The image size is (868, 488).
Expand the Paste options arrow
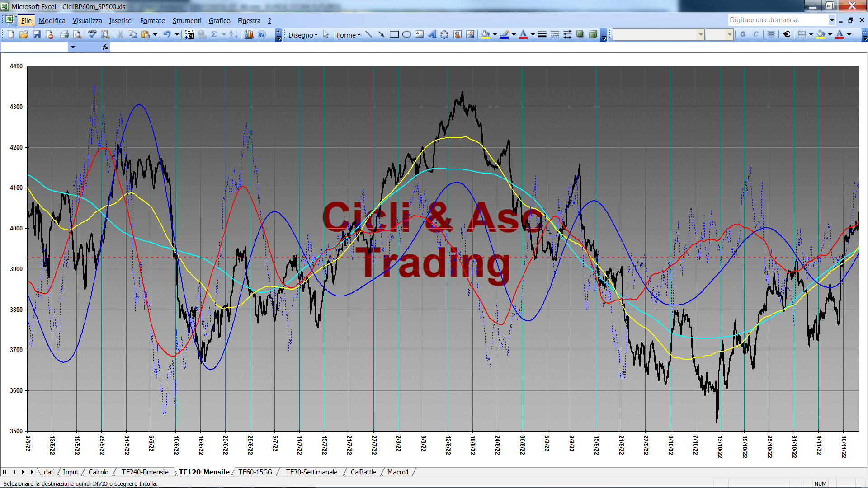[x=155, y=34]
